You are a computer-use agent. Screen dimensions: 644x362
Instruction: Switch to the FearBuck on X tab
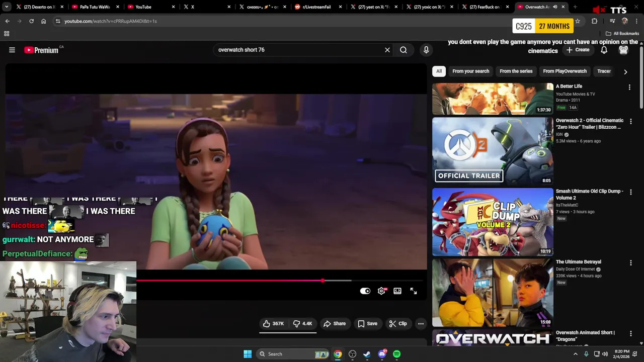point(485,7)
